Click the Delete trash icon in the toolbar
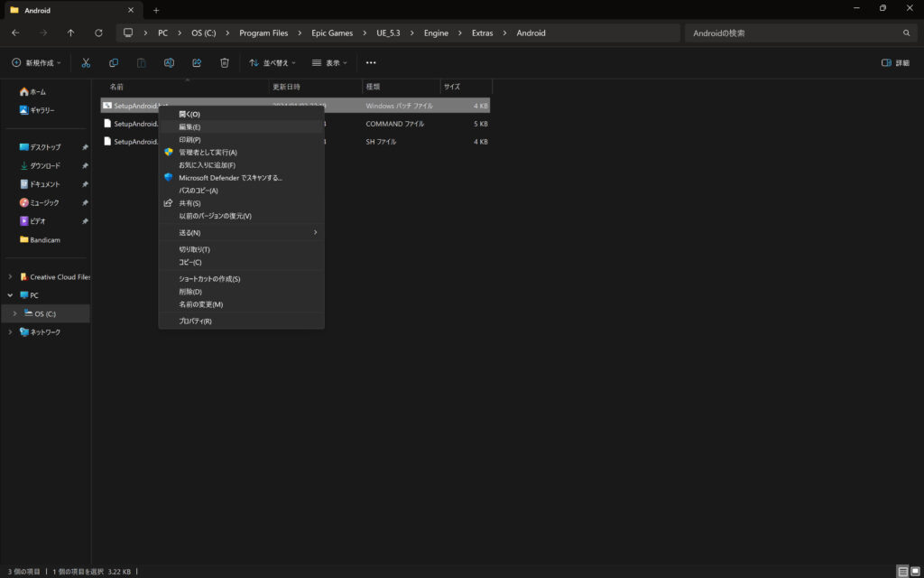Screen dimensions: 924x578 (x=222, y=62)
